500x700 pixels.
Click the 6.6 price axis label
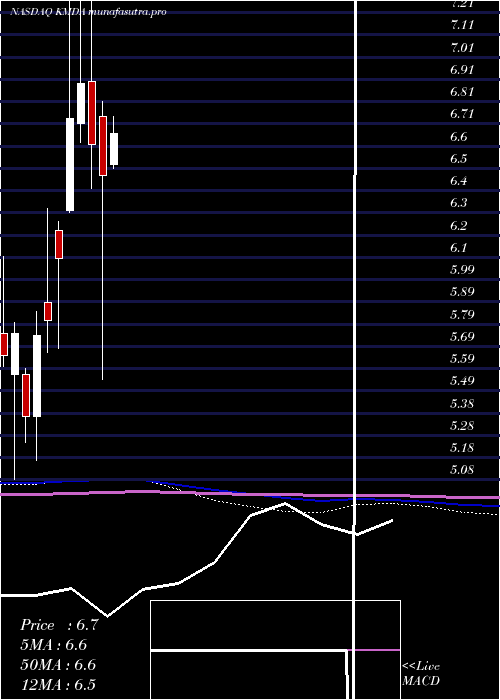pyautogui.click(x=459, y=137)
